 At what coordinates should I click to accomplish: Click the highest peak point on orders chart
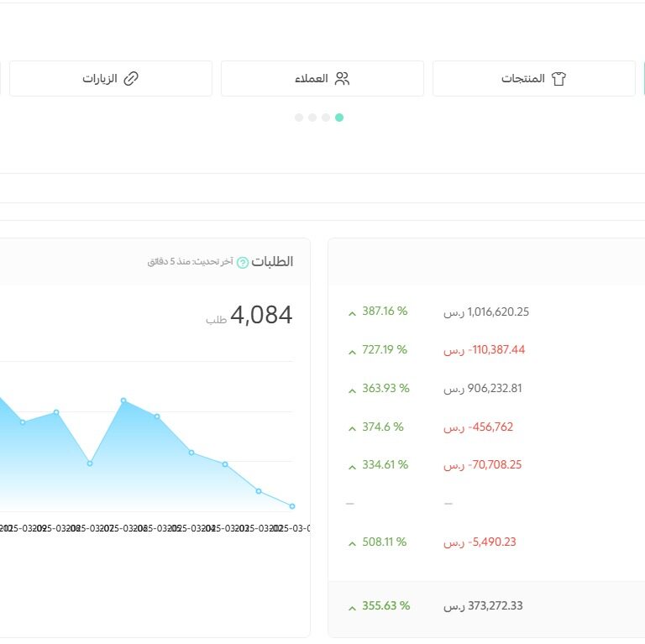coord(123,401)
